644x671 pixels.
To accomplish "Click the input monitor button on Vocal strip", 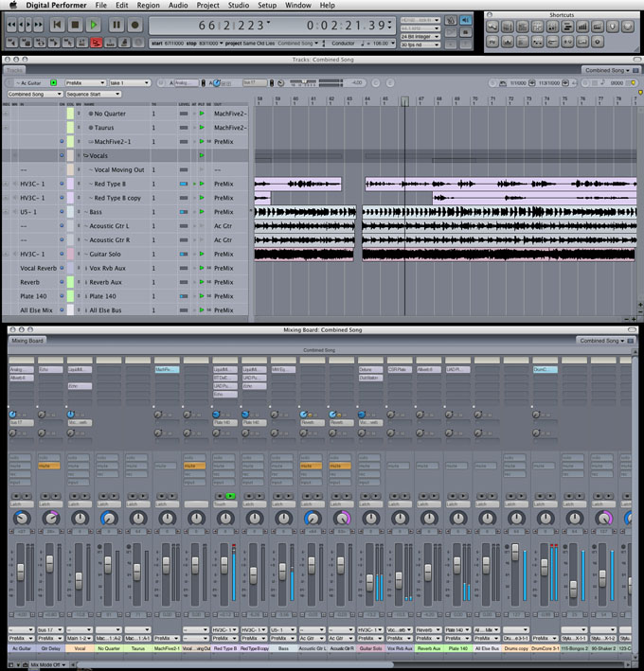I will tap(79, 483).
